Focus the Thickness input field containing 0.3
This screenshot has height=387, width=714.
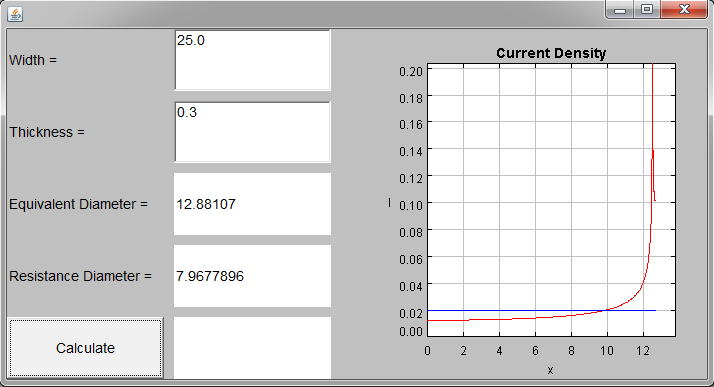pos(252,132)
